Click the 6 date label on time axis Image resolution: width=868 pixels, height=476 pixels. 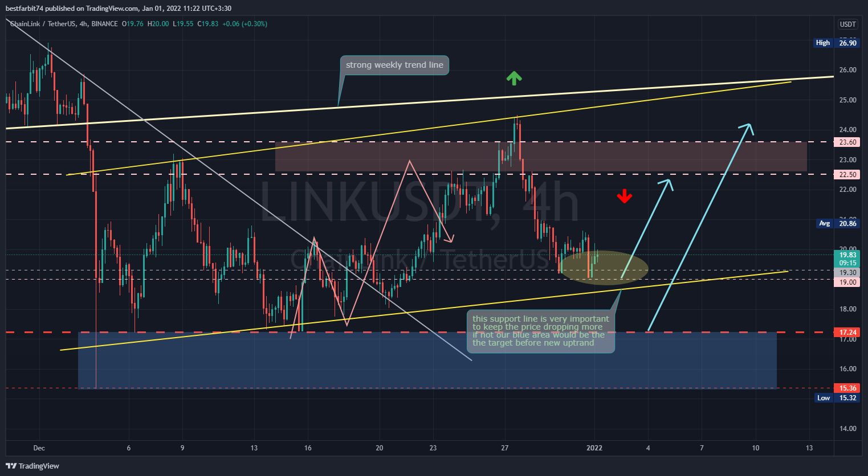(x=129, y=448)
